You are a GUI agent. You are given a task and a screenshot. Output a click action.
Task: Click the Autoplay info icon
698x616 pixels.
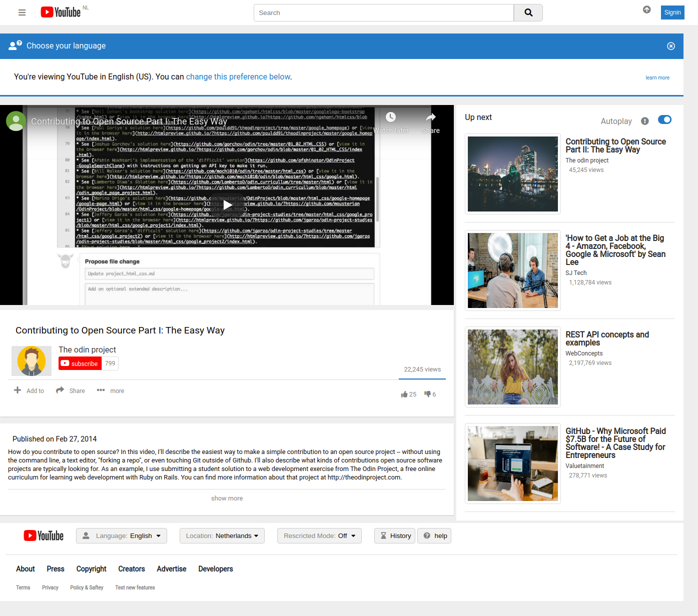[645, 121]
